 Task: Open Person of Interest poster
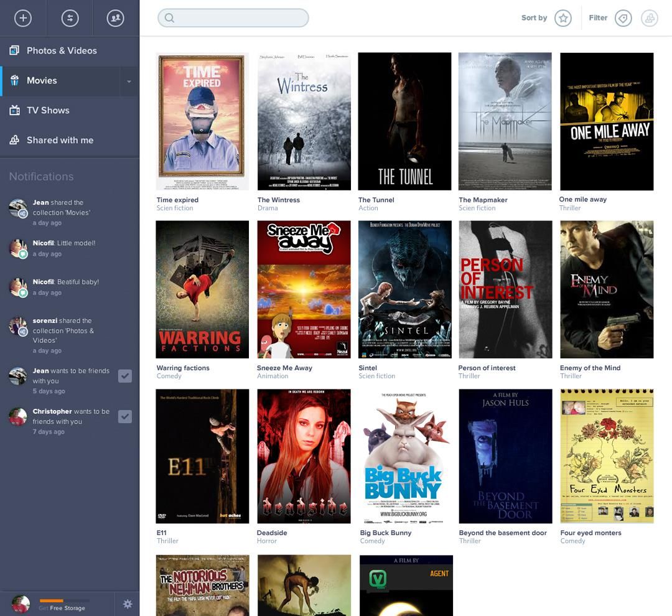click(x=505, y=289)
